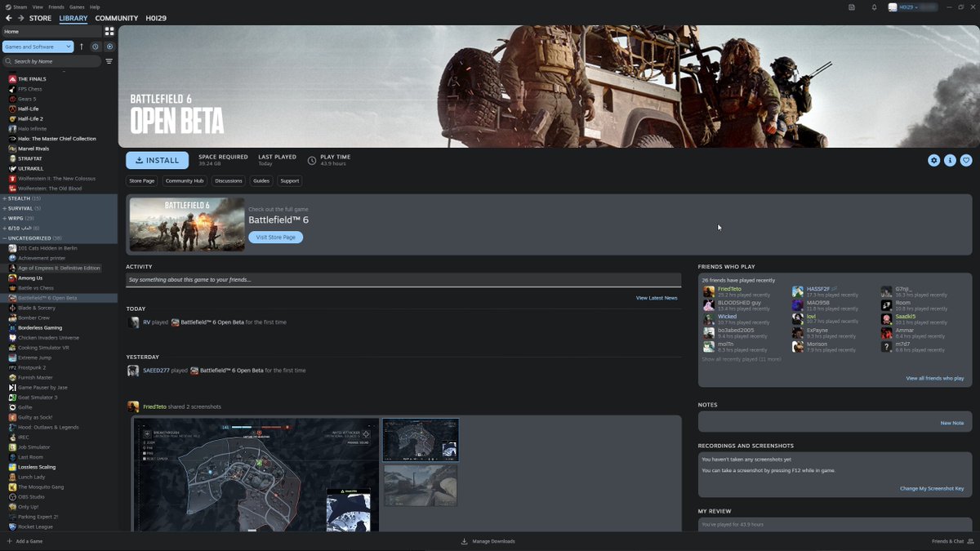Click SAEED277's avatar in Yesterday activity
Viewport: 980px width, 551px height.
click(133, 371)
